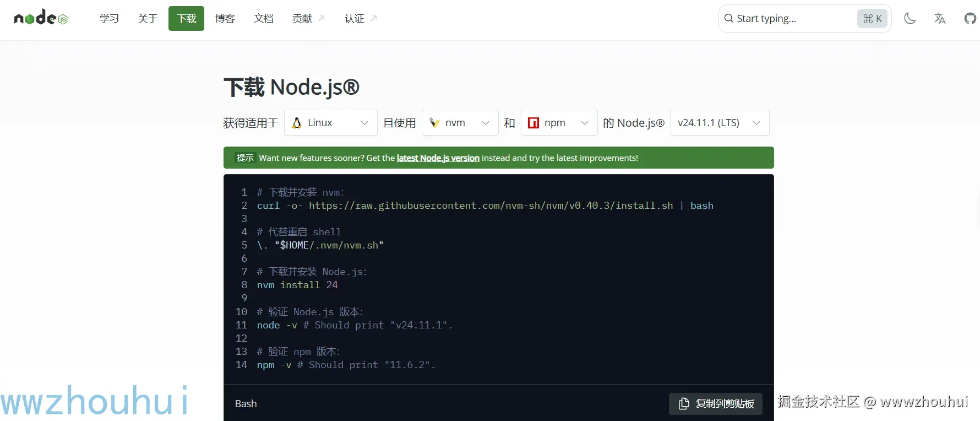Open the 博客 menu item

coord(225,19)
